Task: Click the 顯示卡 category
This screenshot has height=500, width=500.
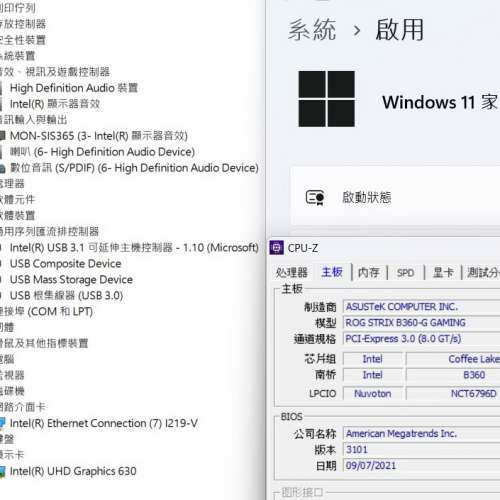Action: point(12,455)
